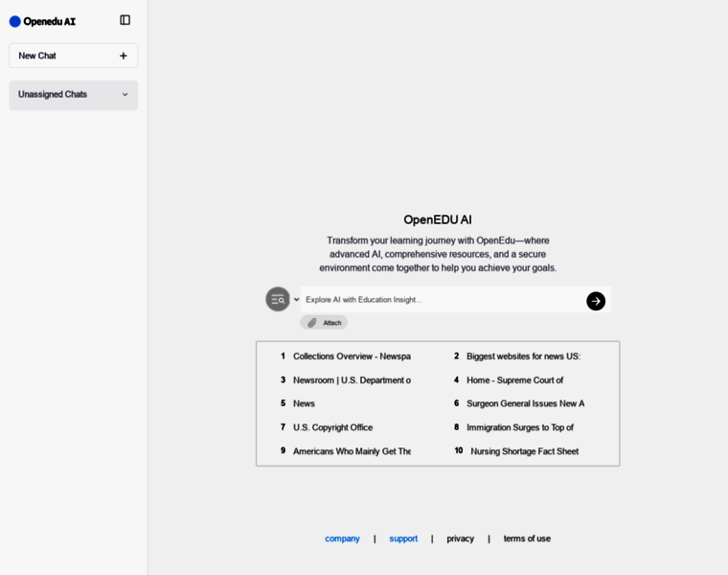Click the search mode round icon
The width and height of the screenshot is (728, 575).
[278, 299]
